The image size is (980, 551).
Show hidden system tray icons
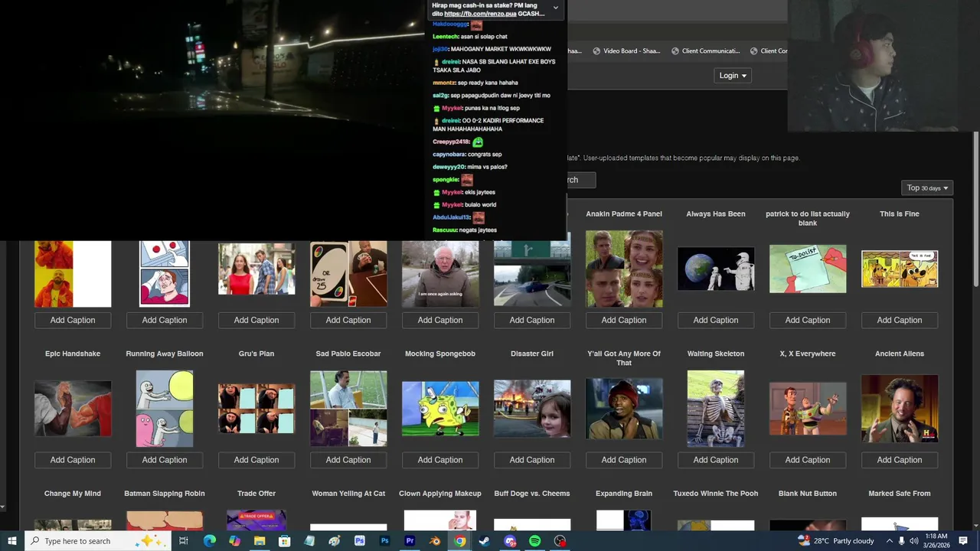click(889, 541)
